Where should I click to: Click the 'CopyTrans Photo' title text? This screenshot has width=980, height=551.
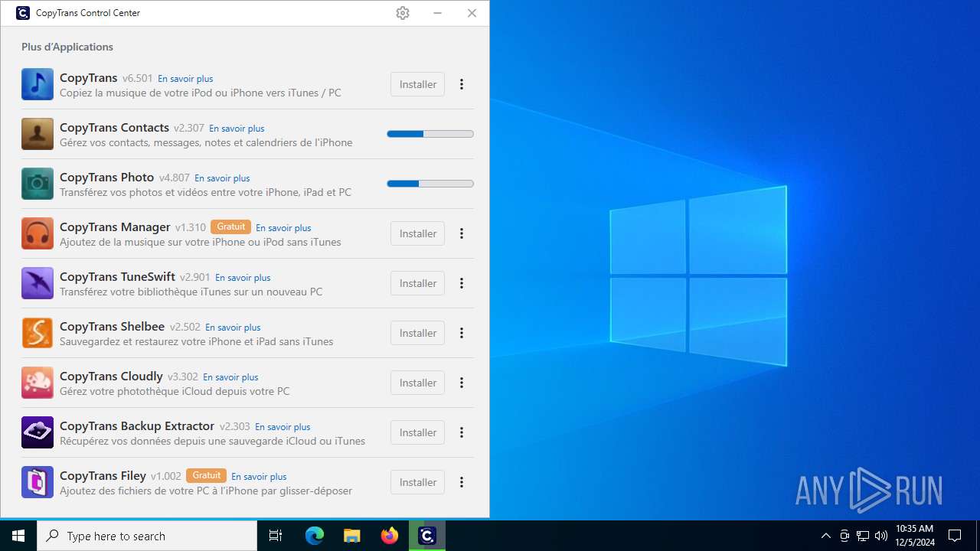tap(107, 178)
